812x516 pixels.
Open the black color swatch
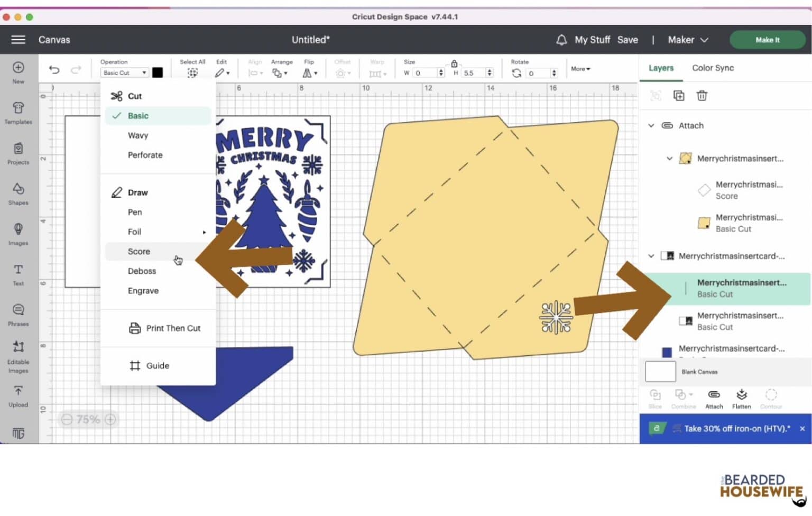[158, 73]
